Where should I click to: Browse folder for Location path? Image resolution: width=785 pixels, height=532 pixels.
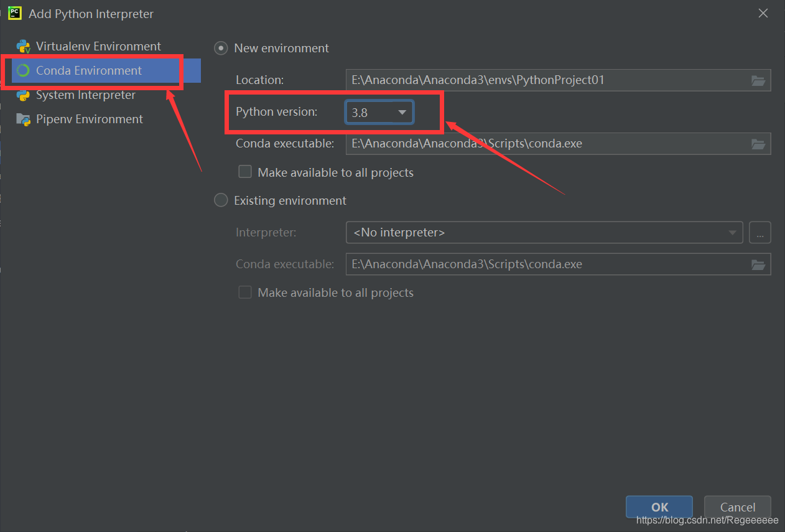pos(758,80)
